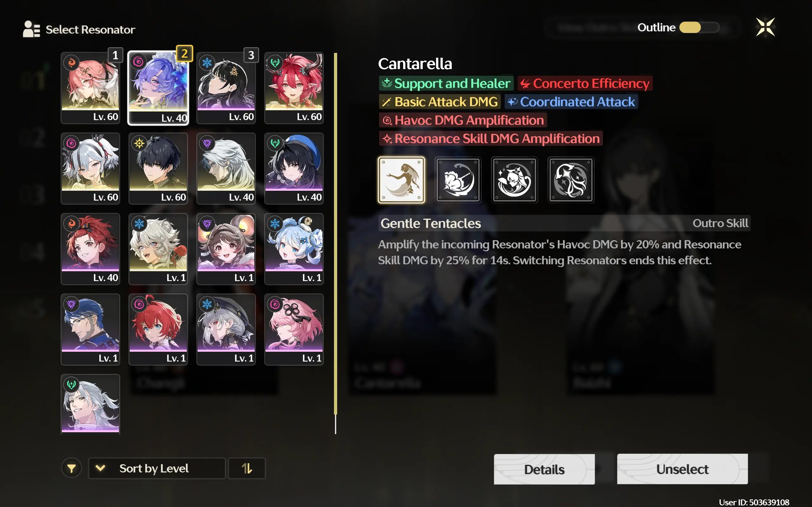
Task: Choose the pink-haired resonator in slot 1
Action: point(90,88)
